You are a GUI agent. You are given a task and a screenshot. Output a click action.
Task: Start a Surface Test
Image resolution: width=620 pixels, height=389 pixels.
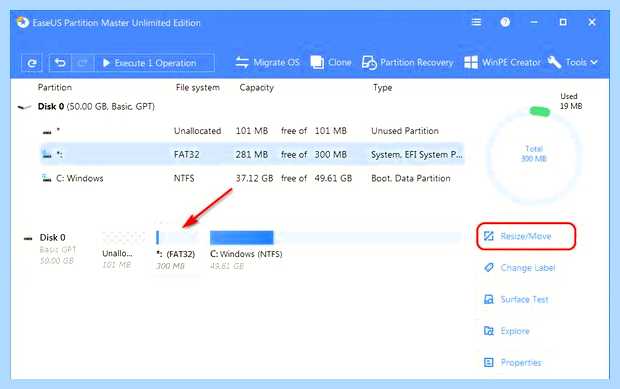click(516, 299)
